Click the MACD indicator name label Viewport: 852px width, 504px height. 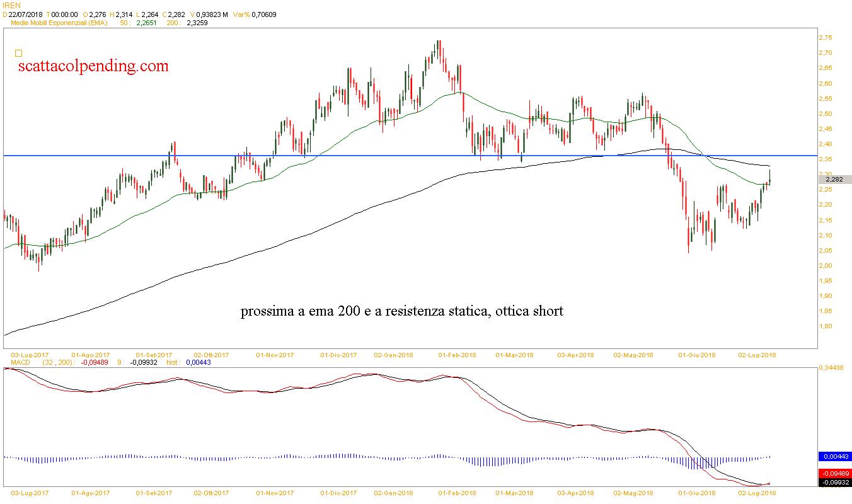pos(20,362)
